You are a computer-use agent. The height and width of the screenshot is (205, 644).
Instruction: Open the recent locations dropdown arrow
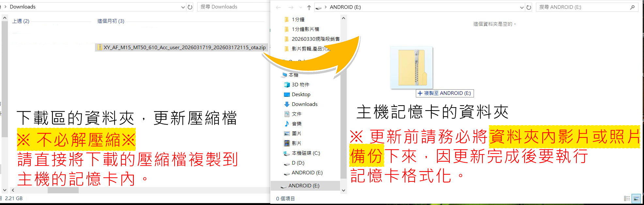(300, 7)
